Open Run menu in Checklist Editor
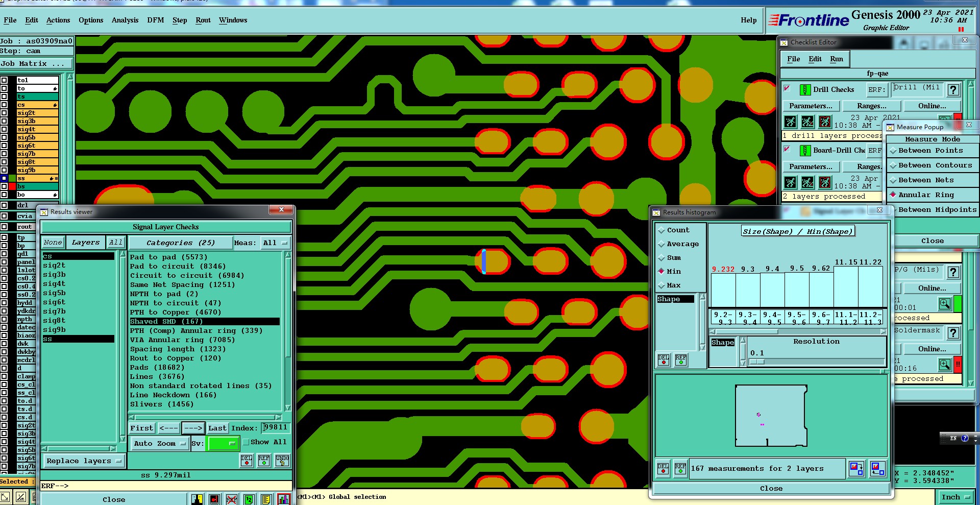 837,59
